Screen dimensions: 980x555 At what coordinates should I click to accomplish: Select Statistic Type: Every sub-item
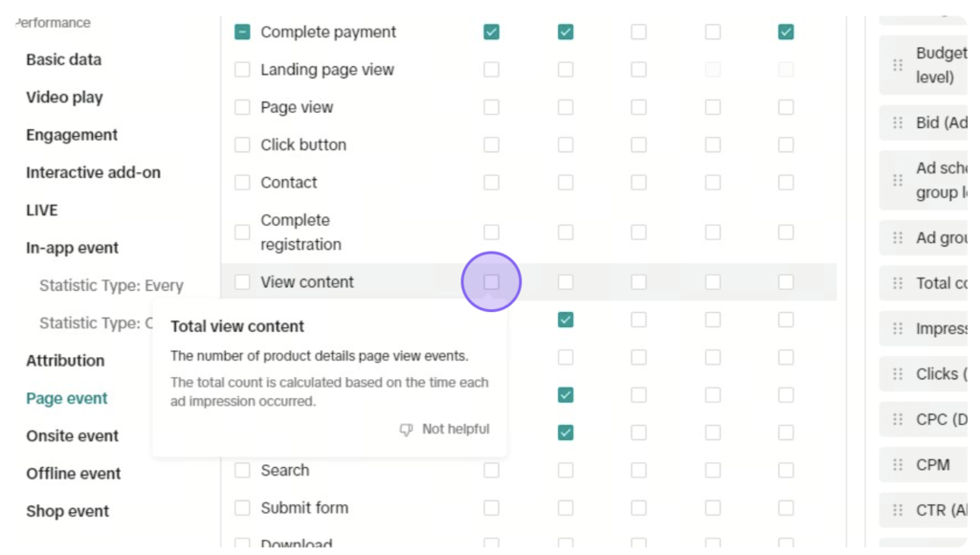(111, 285)
